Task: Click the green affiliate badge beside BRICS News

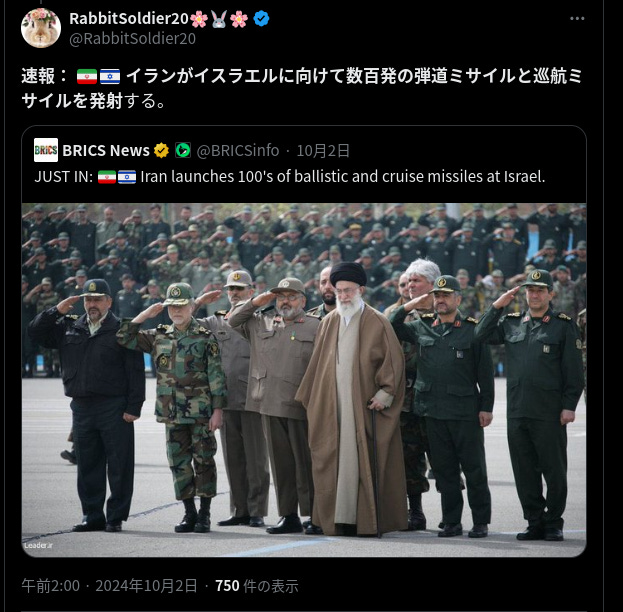Action: point(183,150)
